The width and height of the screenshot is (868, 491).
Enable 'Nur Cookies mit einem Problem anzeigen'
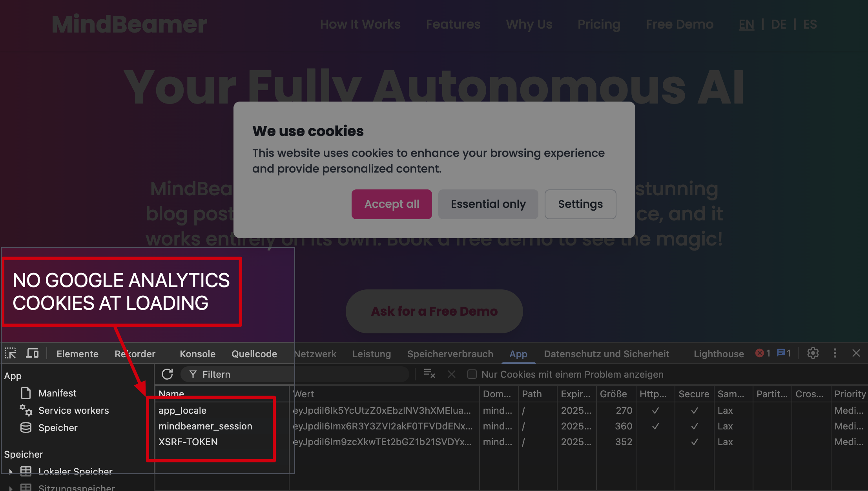pyautogui.click(x=472, y=375)
